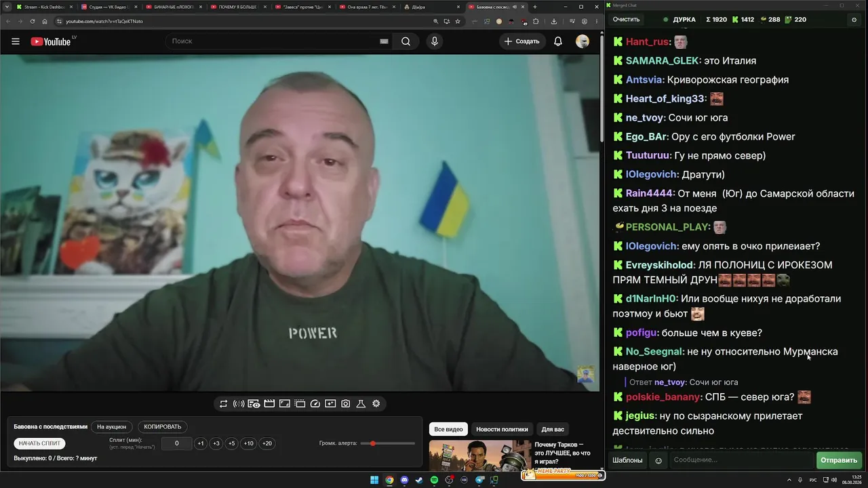Open Steam from the taskbar
868x488 pixels.
coord(419,480)
